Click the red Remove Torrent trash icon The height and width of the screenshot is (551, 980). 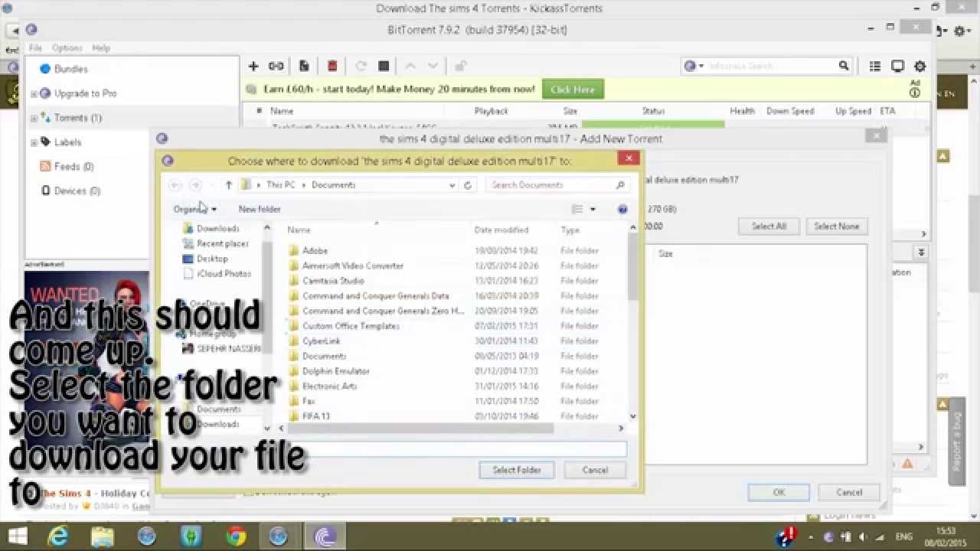coord(332,66)
